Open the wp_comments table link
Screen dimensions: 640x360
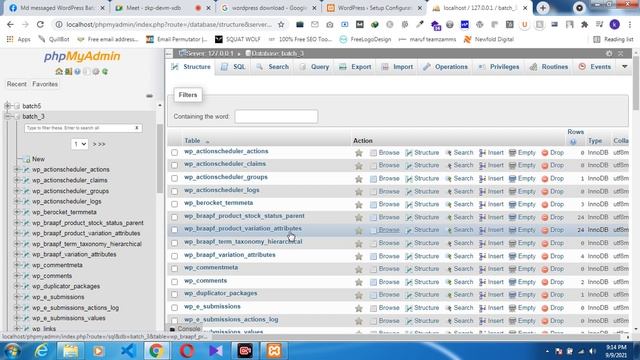(x=205, y=281)
